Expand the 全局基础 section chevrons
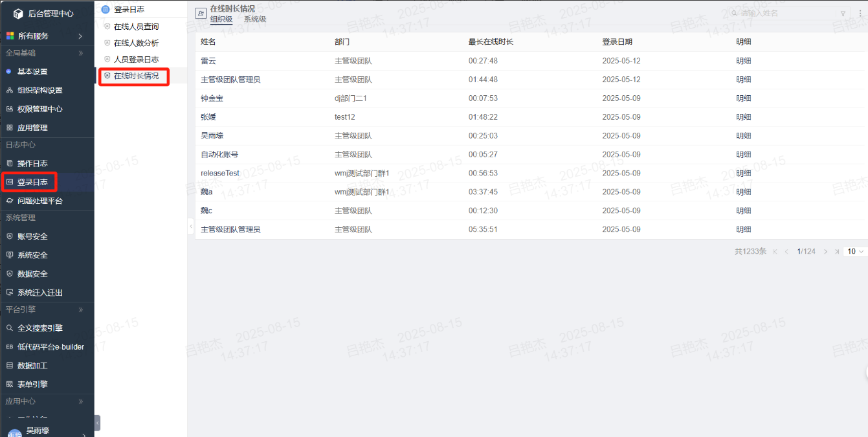The height and width of the screenshot is (437, 868). coord(81,54)
